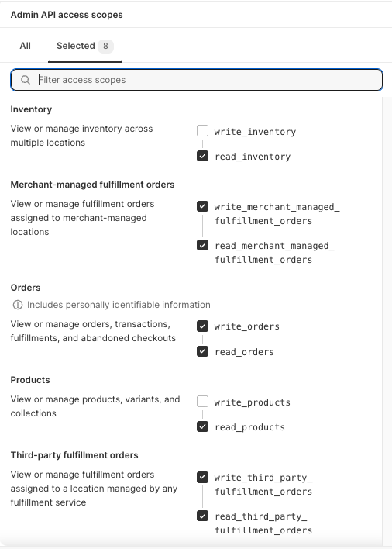The image size is (392, 549).
Task: Click the read_products scope label
Action: 250,427
